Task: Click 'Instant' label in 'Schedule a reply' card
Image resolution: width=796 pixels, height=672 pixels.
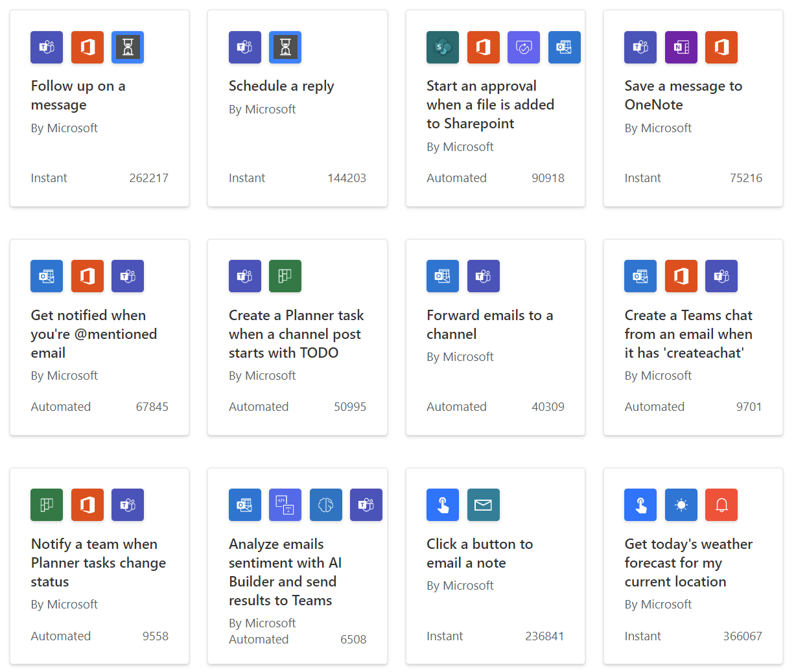Action: [x=247, y=178]
